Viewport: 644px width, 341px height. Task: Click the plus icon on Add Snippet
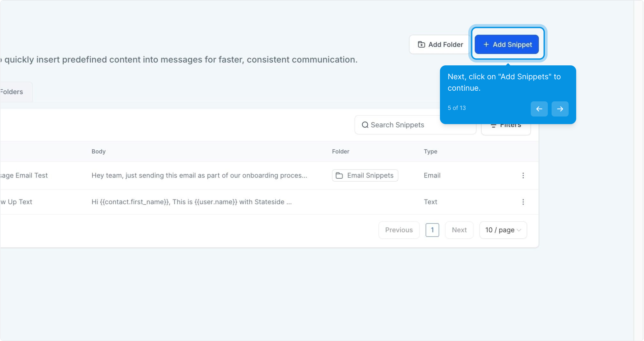pyautogui.click(x=486, y=45)
